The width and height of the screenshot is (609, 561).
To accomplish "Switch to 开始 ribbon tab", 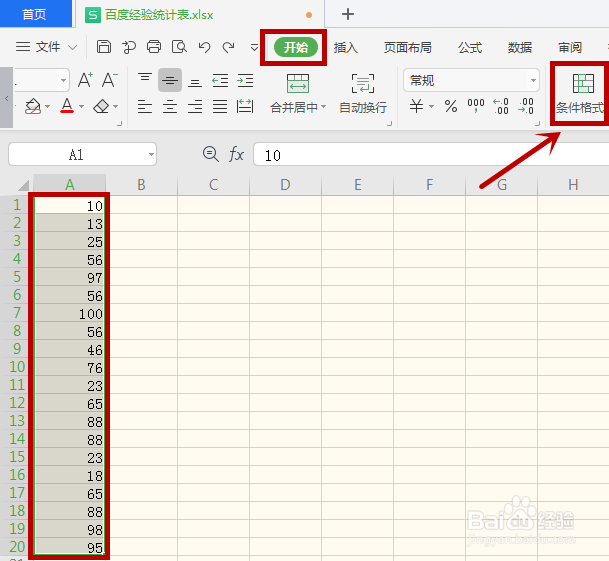I will click(296, 47).
